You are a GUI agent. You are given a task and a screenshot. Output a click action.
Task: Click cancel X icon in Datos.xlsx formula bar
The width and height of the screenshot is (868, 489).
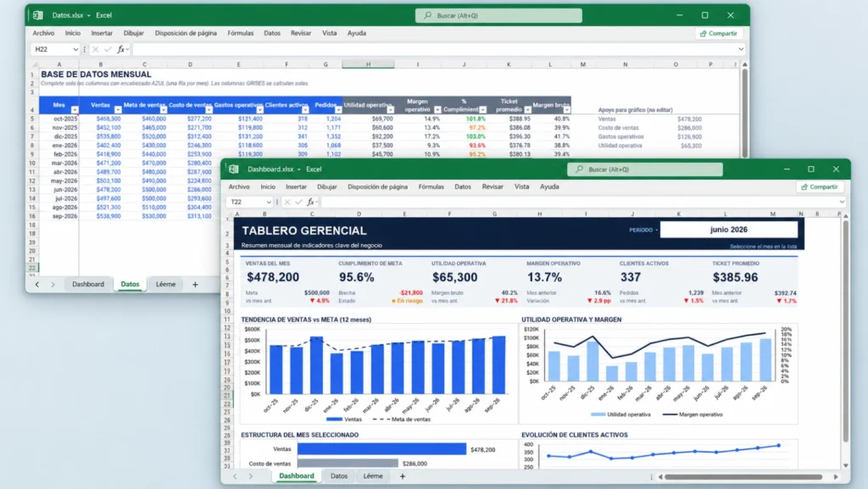tap(95, 49)
